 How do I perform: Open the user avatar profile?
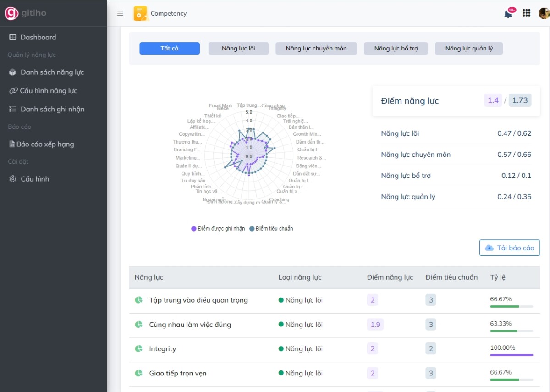pyautogui.click(x=544, y=13)
